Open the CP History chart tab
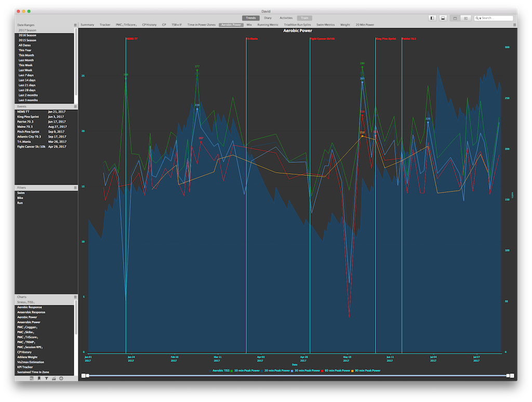This screenshot has width=532, height=402. pyautogui.click(x=149, y=25)
